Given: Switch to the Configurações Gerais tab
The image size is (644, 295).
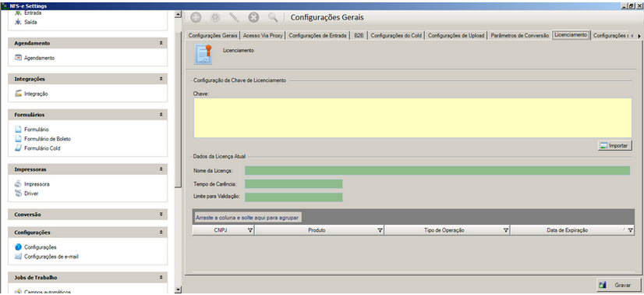Looking at the screenshot, I should (213, 36).
